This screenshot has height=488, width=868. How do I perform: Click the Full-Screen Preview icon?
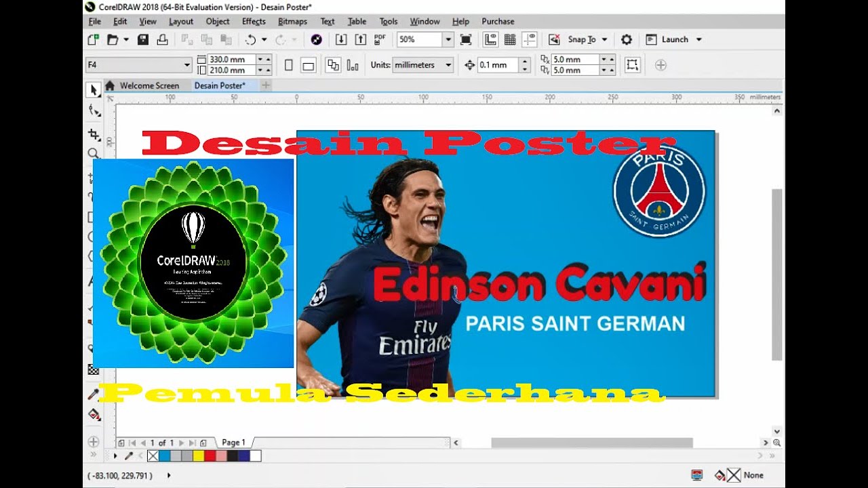tap(466, 39)
